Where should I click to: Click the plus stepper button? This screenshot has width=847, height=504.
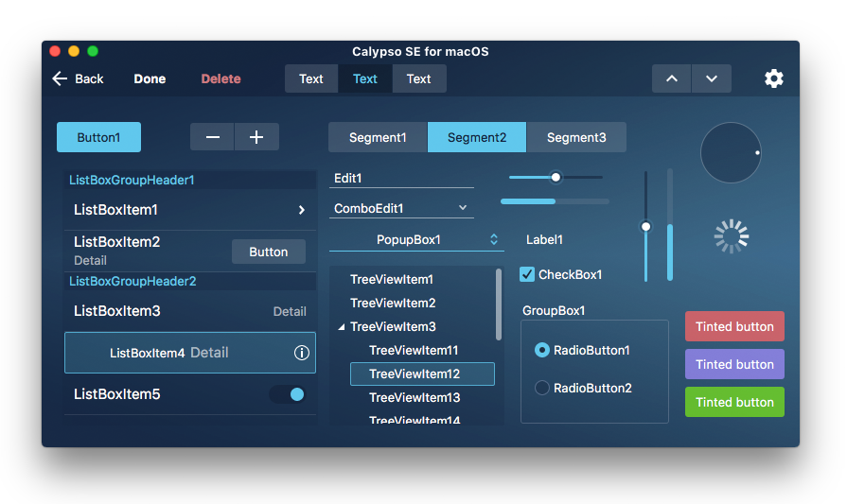point(256,137)
